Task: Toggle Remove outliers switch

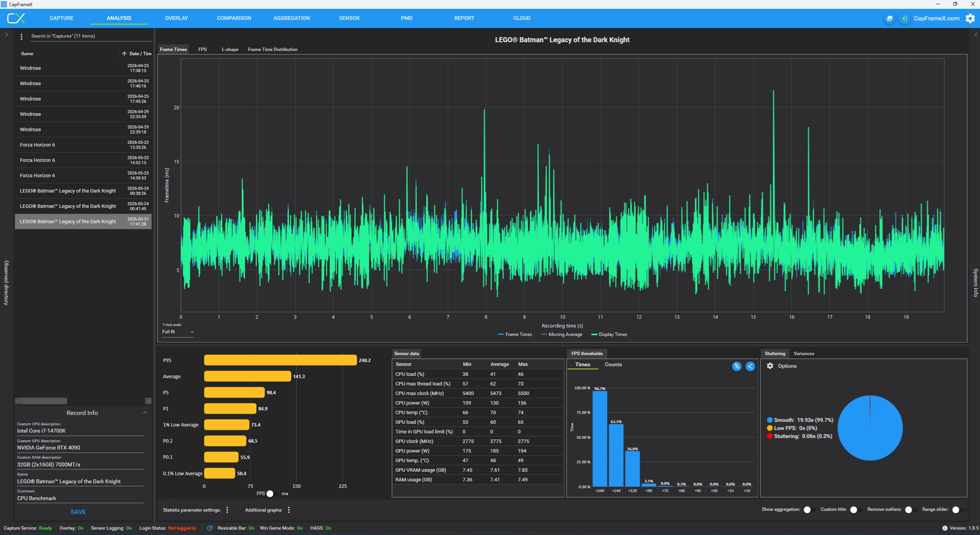Action: click(911, 510)
